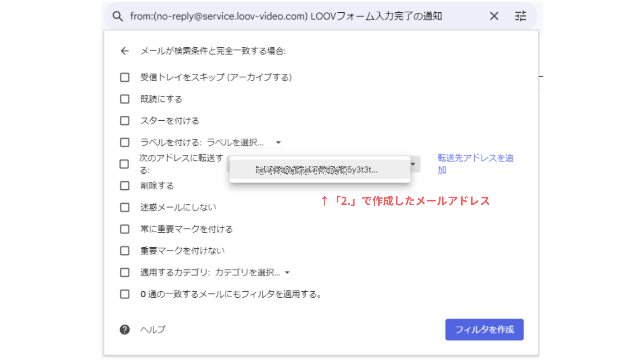Tick 適用するカテゴリ checkbox
This screenshot has width=644, height=362.
(x=125, y=272)
